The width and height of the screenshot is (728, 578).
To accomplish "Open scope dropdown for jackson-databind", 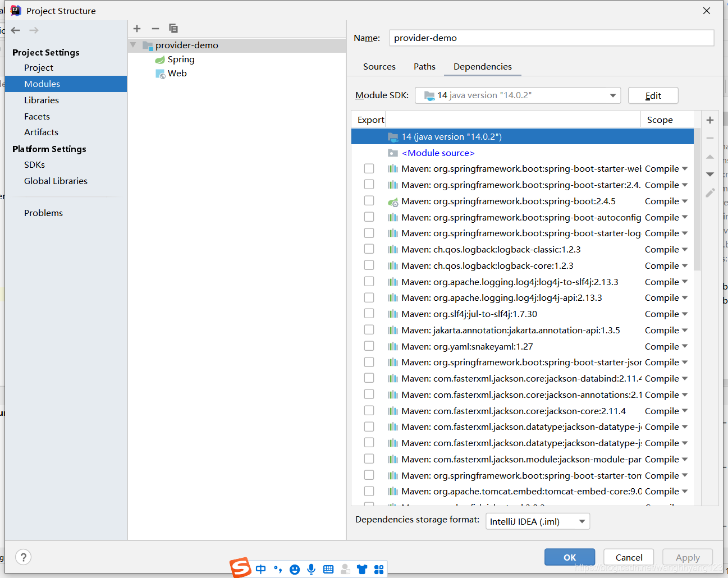I will point(685,379).
